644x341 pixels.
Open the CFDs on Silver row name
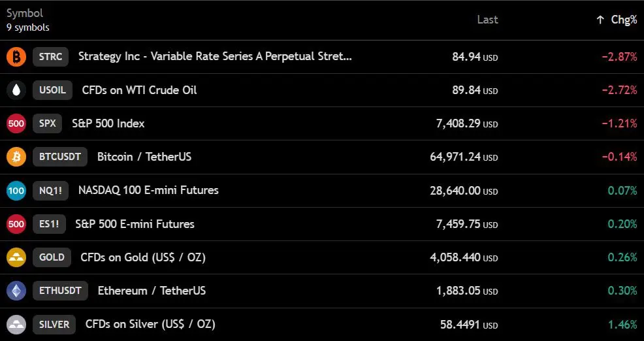[x=150, y=324]
